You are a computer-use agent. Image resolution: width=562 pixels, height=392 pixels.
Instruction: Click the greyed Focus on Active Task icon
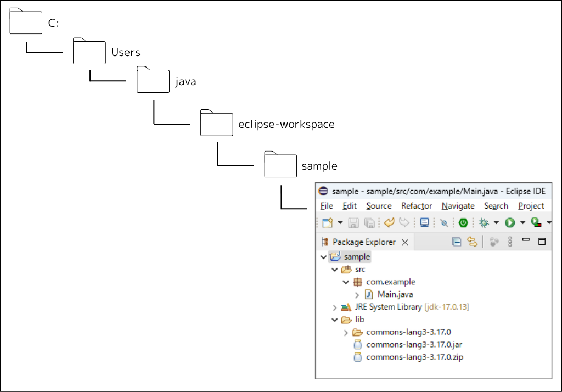(494, 242)
